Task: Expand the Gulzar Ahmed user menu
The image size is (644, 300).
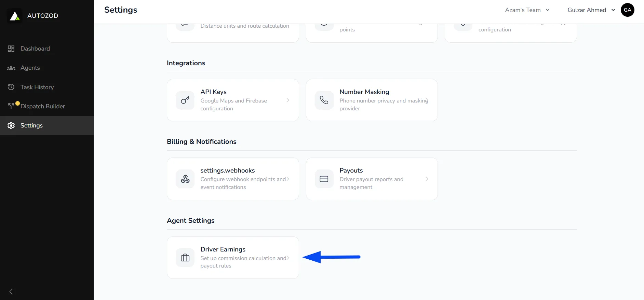Action: tap(591, 10)
